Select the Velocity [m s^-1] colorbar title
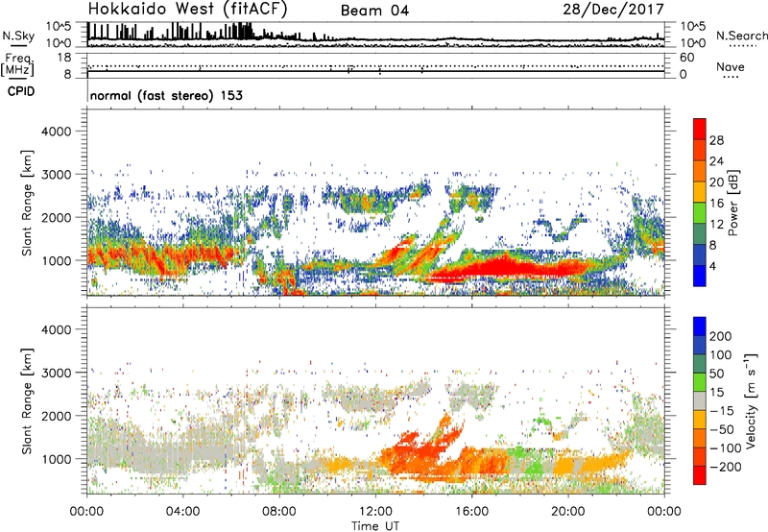 point(751,401)
